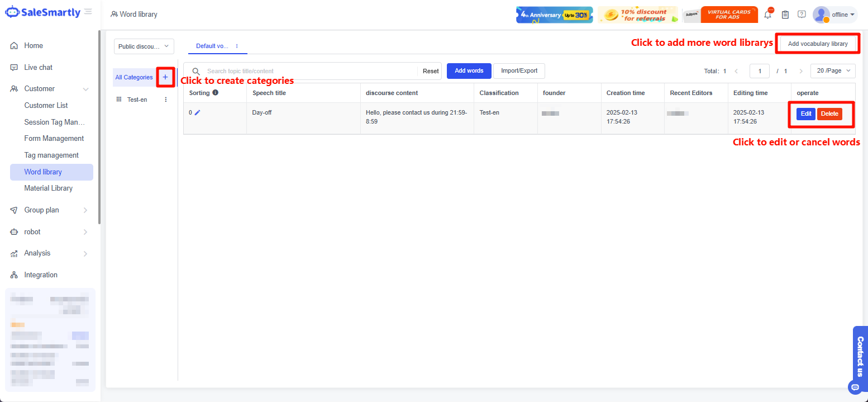Open the clipboard task icon in header

point(785,15)
